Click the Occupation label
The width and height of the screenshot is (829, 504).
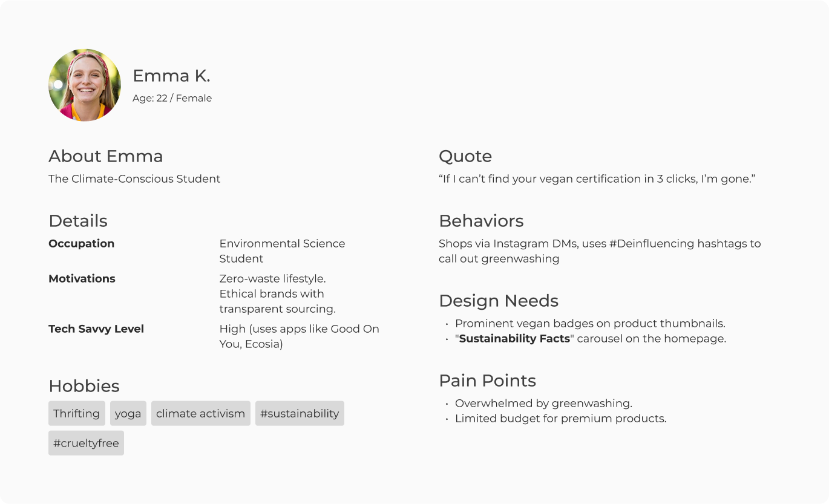(x=81, y=243)
